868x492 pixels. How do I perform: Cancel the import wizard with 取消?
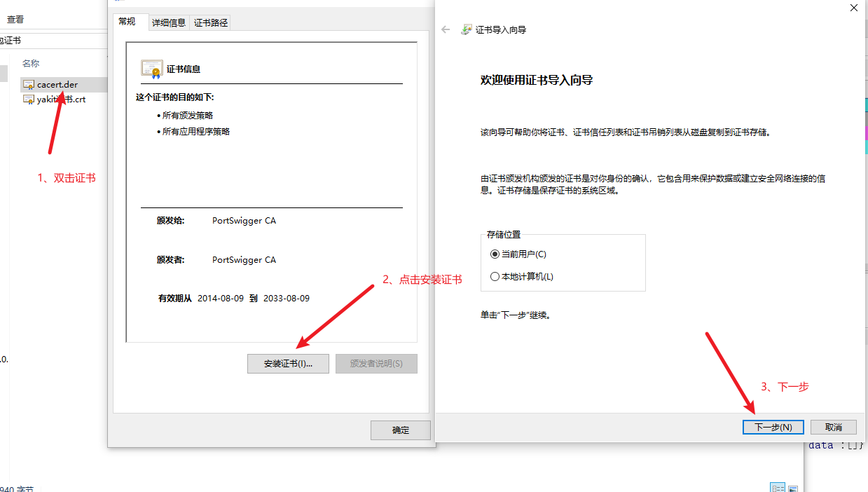[833, 427]
